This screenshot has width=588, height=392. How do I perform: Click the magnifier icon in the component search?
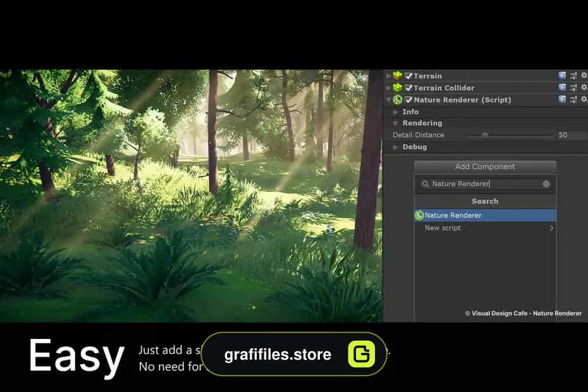[x=426, y=184]
